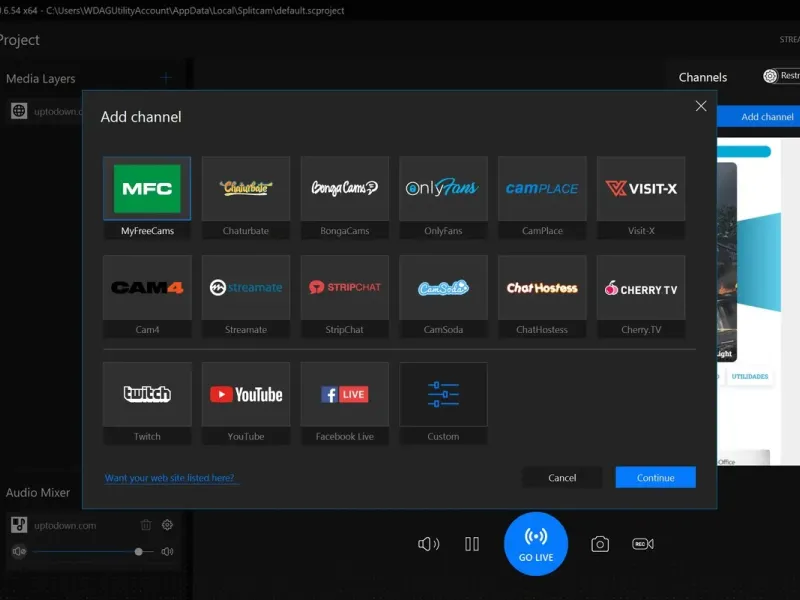Image resolution: width=800 pixels, height=600 pixels.
Task: Mute uptodown.com audio in mixer
Action: [19, 551]
